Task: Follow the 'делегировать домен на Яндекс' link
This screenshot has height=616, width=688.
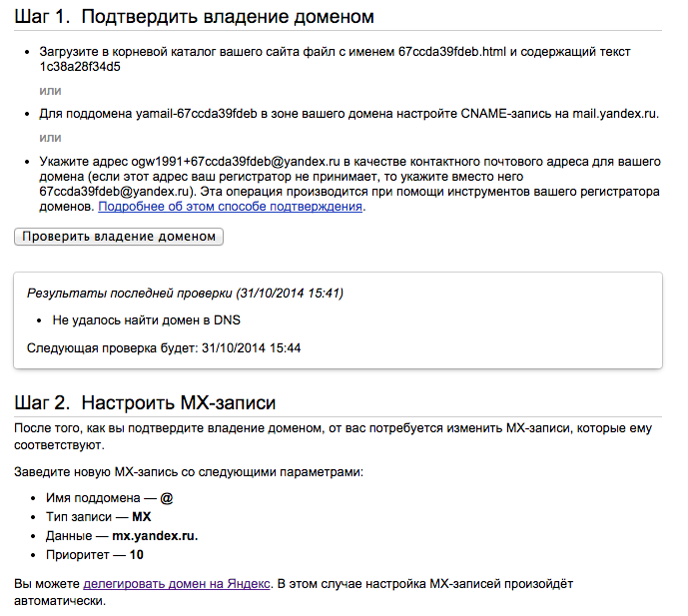Action: pyautogui.click(x=177, y=583)
